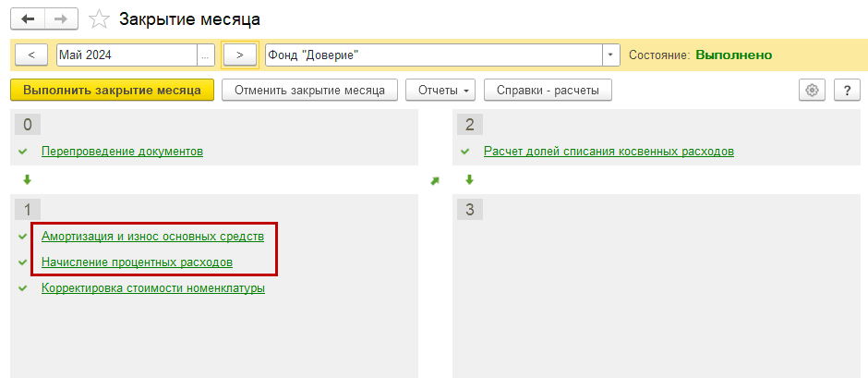Click checkmark beside Перепроведение документов
Viewport: 868px width, 378px height.
click(x=23, y=151)
